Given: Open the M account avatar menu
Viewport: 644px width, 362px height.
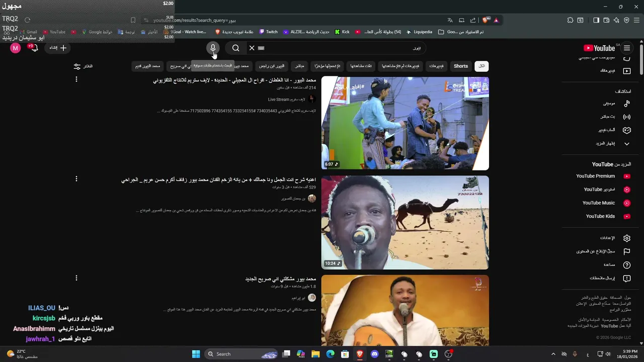Looking at the screenshot, I should click(x=16, y=48).
